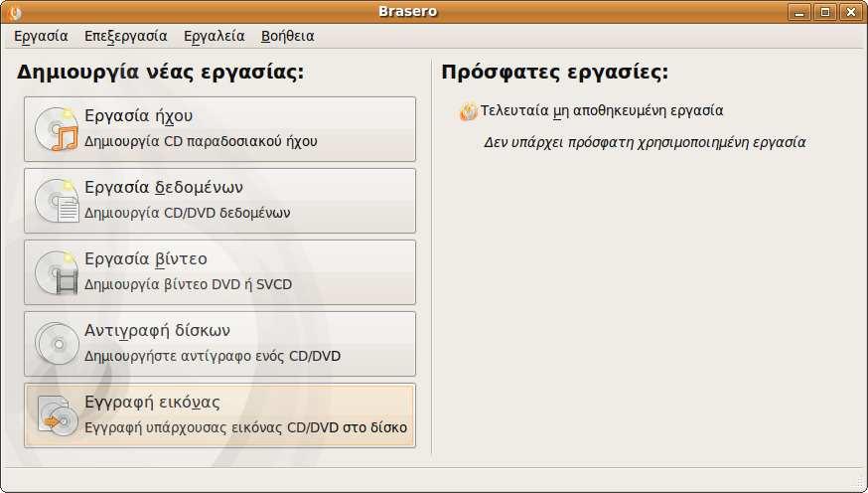Choose Αντιγραφή δίσκων to copy a disc
The image size is (868, 493).
tap(219, 344)
